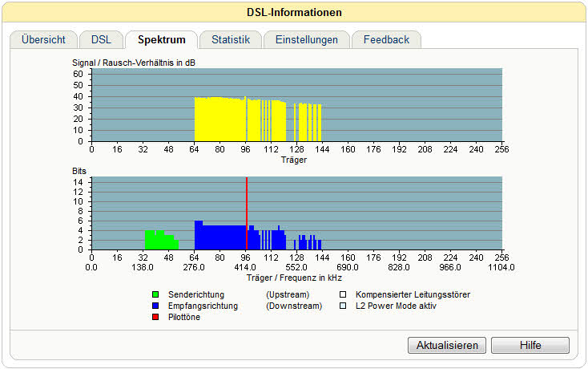Click the green upstream bars in Bits chart

[161, 240]
